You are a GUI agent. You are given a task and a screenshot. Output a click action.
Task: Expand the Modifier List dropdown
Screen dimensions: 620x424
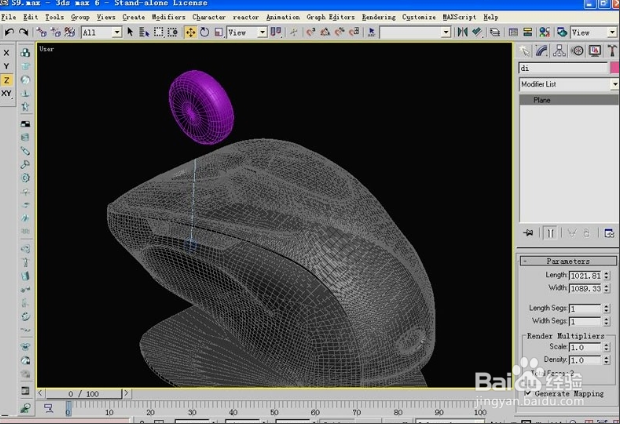coord(569,84)
